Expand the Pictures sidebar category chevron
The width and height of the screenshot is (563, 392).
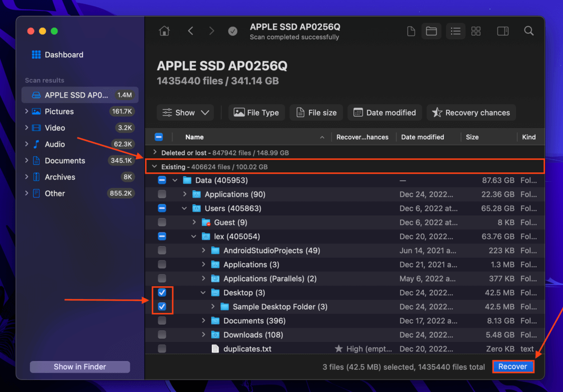point(26,111)
